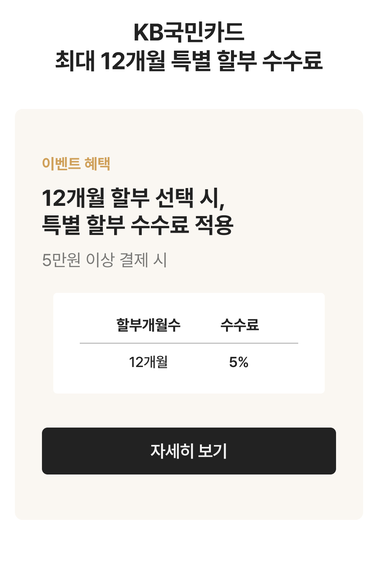Viewport: 378px width, 588px height.
Task: Click the word 혜택 in the orange label
Action: coord(98,164)
